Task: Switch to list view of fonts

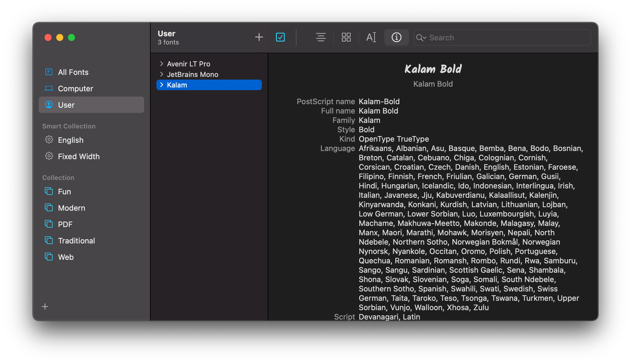Action: (x=320, y=37)
